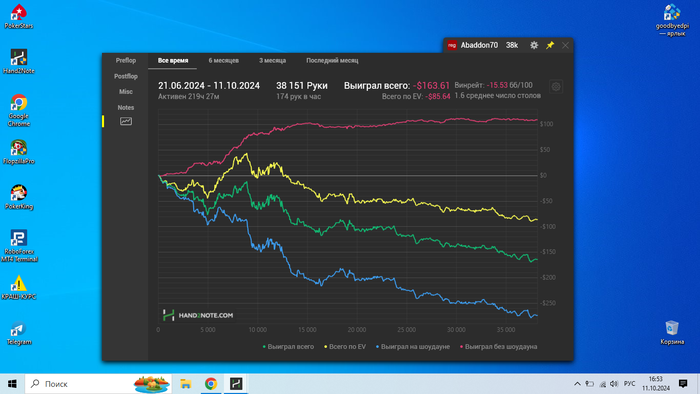Select the 3 месяца period tab
Image resolution: width=700 pixels, height=394 pixels.
[272, 60]
